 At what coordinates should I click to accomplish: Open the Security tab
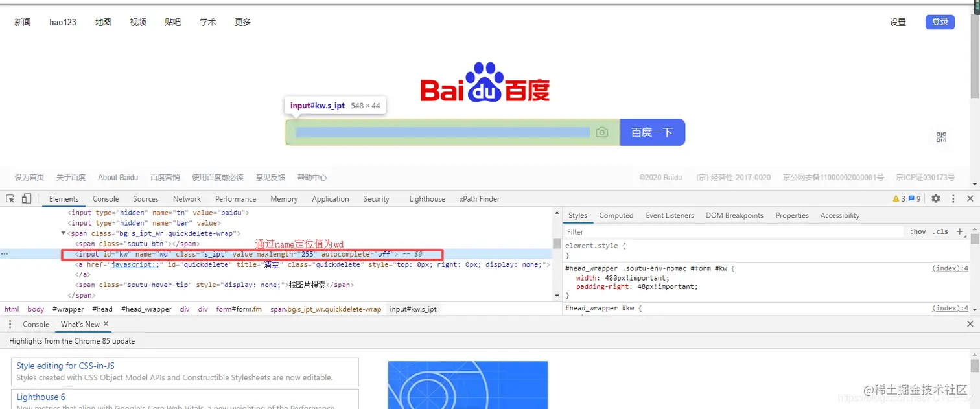pyautogui.click(x=376, y=199)
